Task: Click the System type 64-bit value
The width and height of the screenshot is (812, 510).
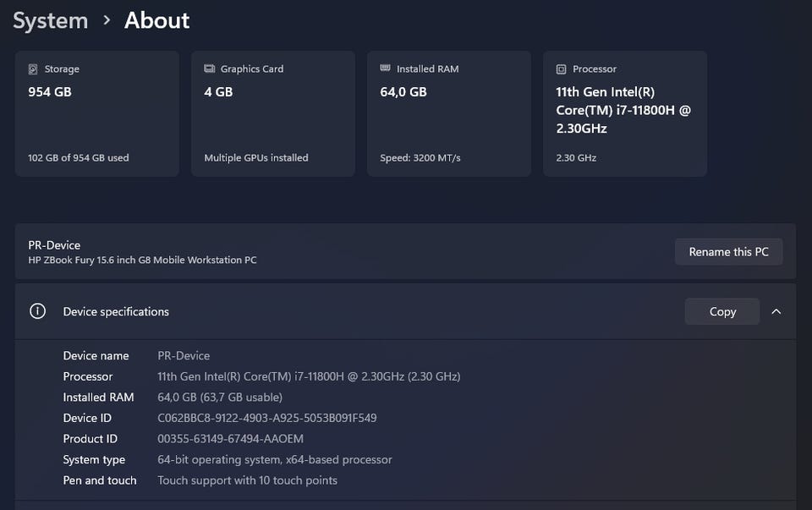Action: (274, 459)
